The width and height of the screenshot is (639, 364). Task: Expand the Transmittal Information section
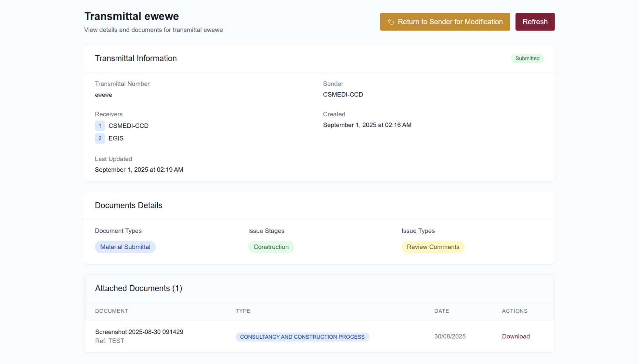click(136, 58)
